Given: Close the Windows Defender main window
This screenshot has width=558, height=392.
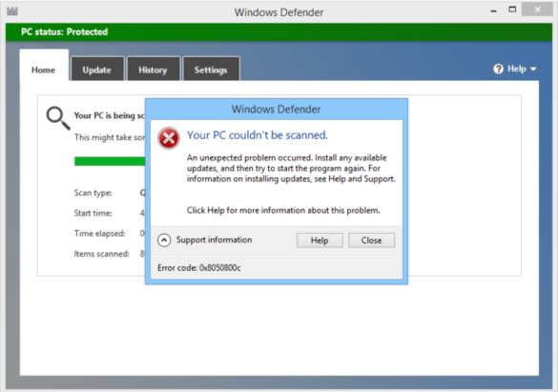Looking at the screenshot, I should pos(537,10).
